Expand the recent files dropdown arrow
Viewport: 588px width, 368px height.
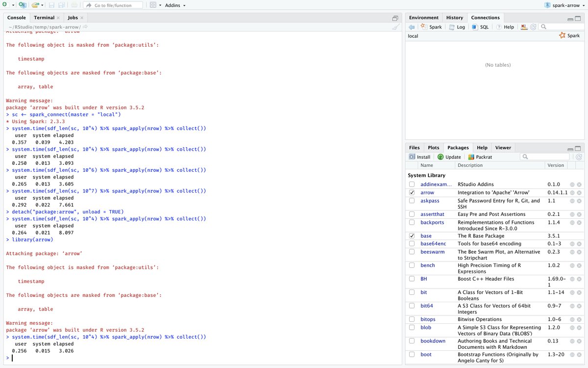pos(43,5)
